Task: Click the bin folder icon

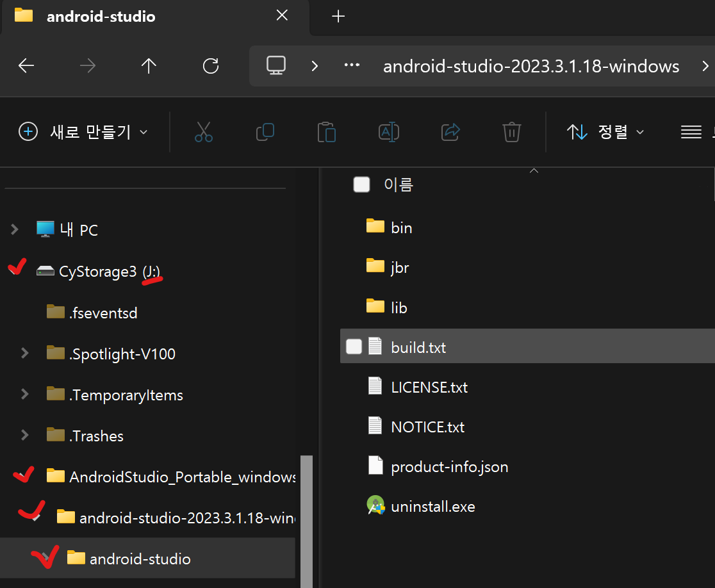Action: coord(375,225)
